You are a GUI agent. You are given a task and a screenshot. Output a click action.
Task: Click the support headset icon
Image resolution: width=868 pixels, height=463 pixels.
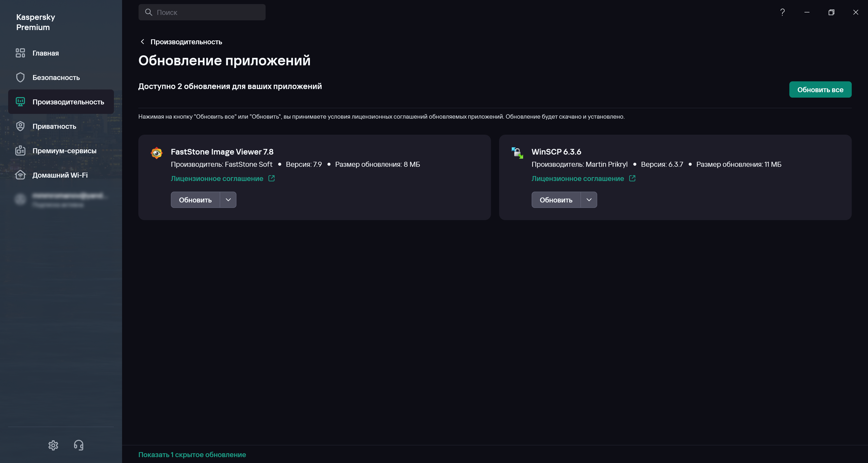click(78, 445)
